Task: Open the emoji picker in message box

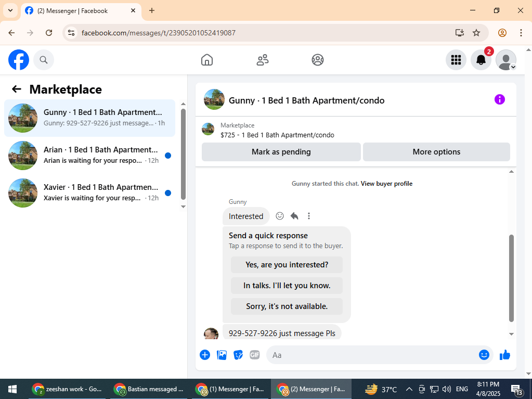Action: coord(484,355)
